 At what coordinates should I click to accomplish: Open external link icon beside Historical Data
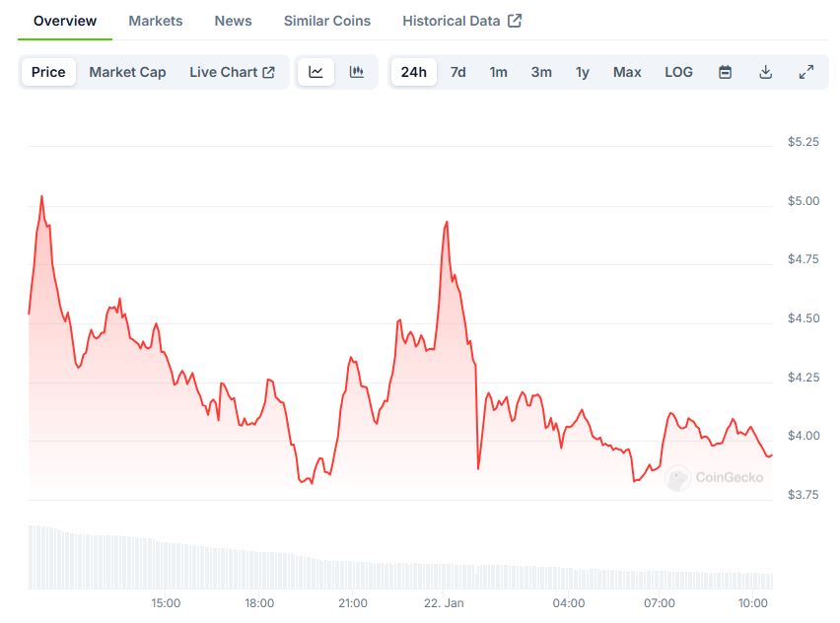[x=515, y=21]
